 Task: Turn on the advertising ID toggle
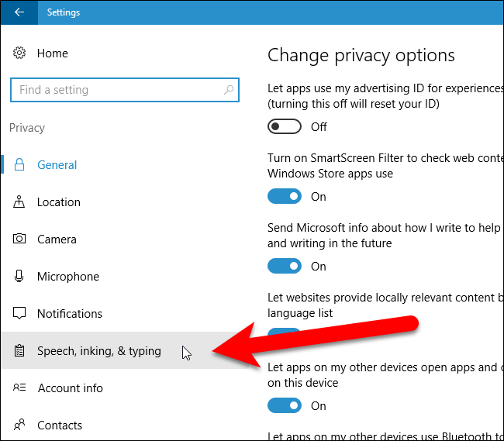pos(284,126)
